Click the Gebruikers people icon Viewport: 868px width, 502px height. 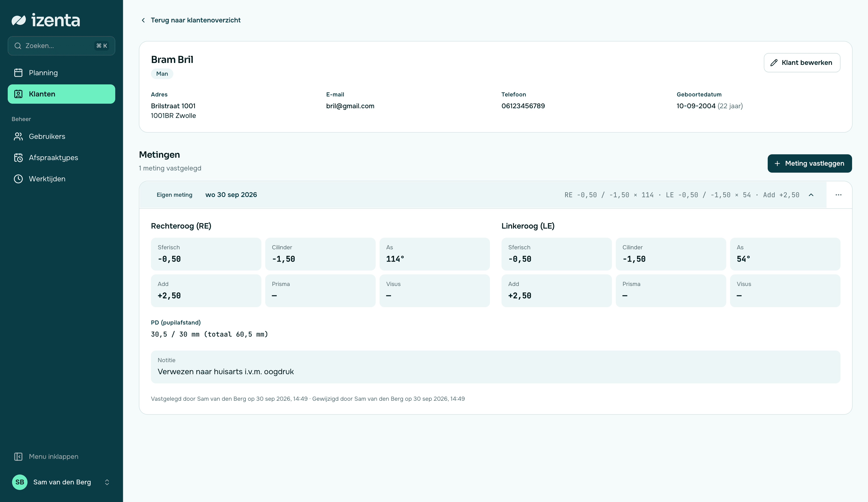[x=18, y=136]
